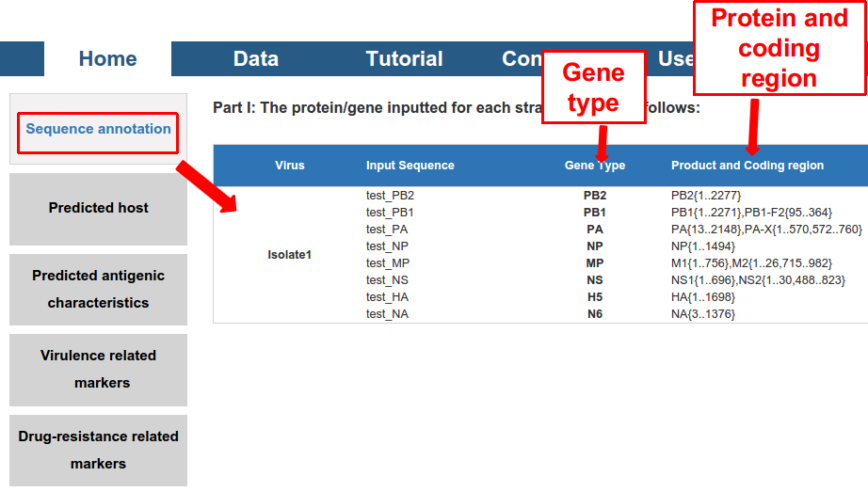Click the Input Sequence column header
Viewport: 868px width, 492px height.
point(410,166)
